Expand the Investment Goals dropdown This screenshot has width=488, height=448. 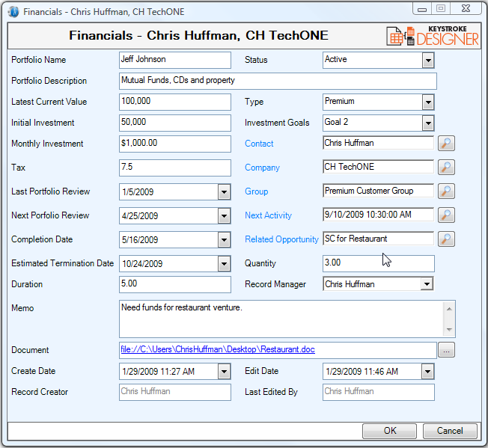tap(428, 123)
